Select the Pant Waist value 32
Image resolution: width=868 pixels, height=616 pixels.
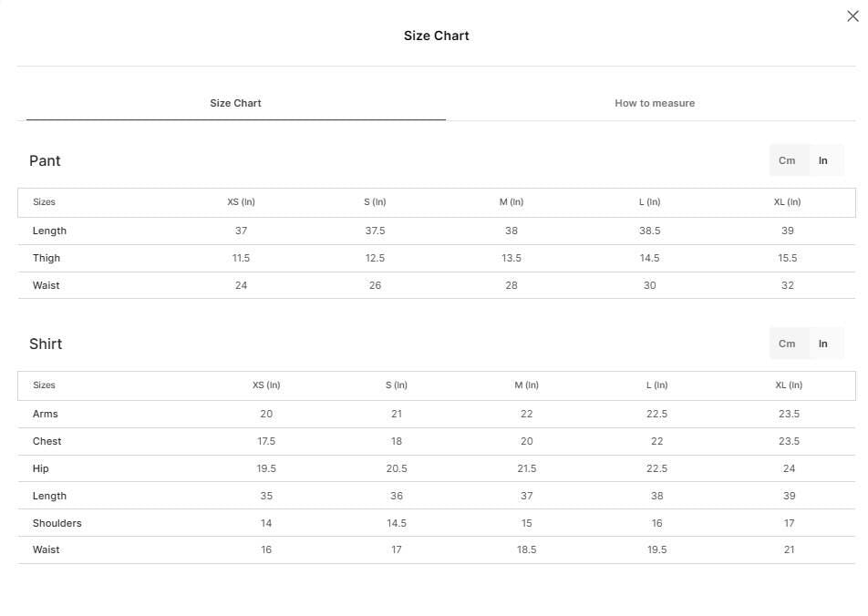coord(787,285)
